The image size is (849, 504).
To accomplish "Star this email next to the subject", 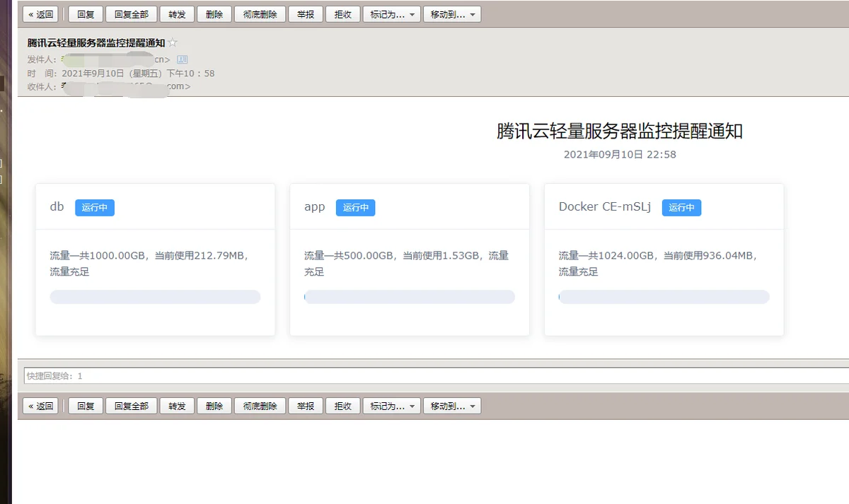I will (x=173, y=43).
